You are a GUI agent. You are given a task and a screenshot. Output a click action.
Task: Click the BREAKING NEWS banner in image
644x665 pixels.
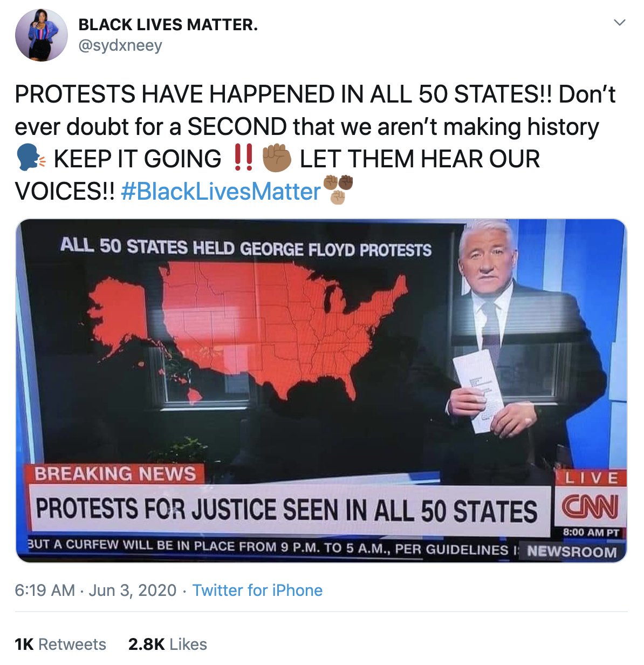[115, 474]
